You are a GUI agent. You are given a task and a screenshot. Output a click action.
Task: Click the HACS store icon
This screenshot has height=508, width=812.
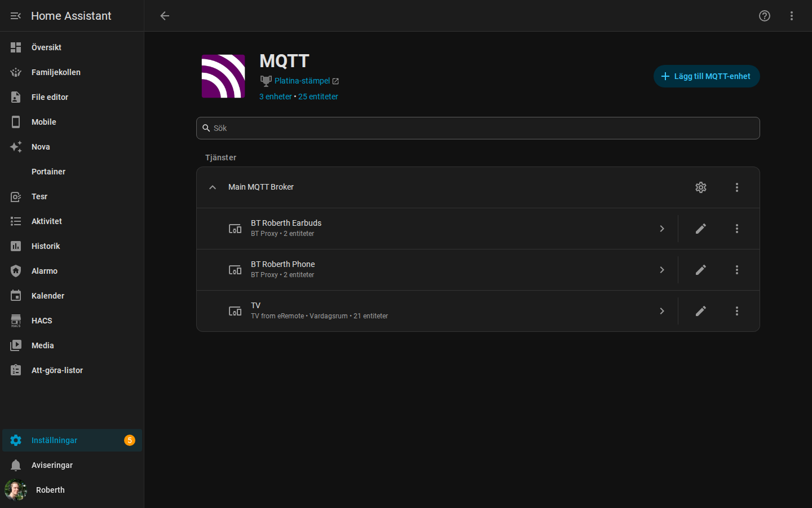click(x=16, y=321)
